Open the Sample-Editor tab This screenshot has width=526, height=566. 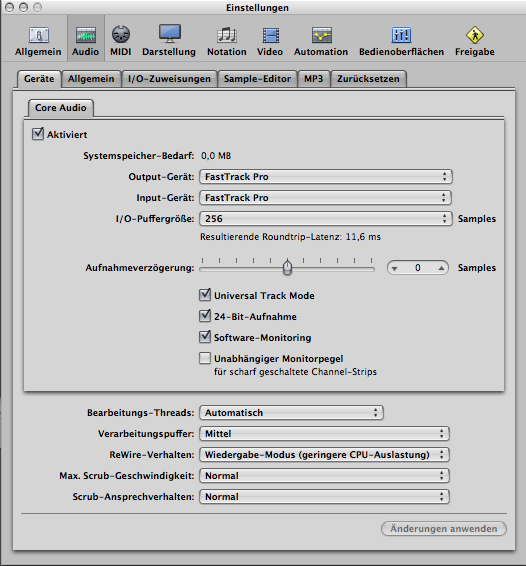tap(257, 79)
